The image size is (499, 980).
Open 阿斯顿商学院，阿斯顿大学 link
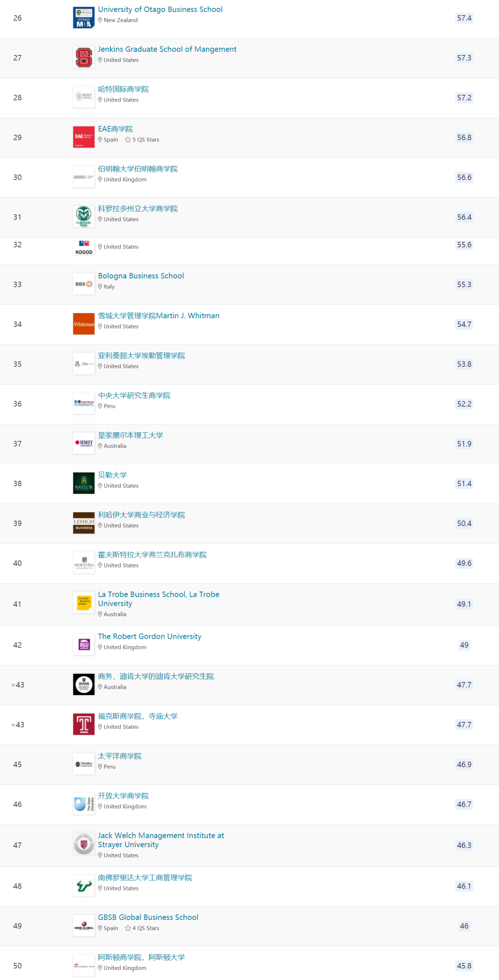coord(141,957)
